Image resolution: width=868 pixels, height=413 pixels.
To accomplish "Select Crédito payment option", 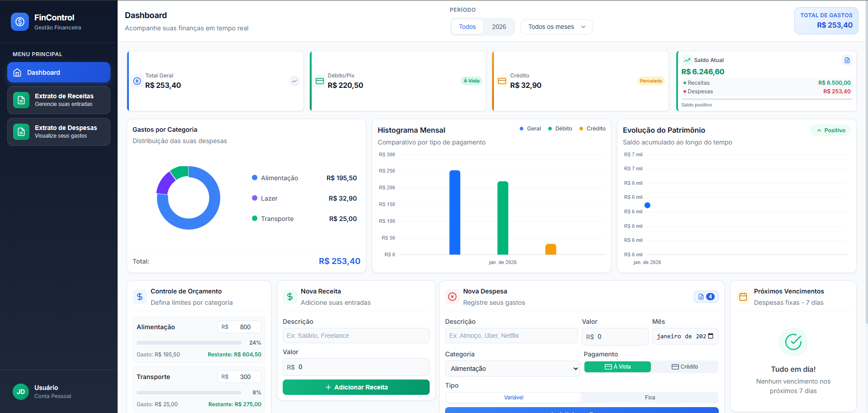I will [x=685, y=367].
